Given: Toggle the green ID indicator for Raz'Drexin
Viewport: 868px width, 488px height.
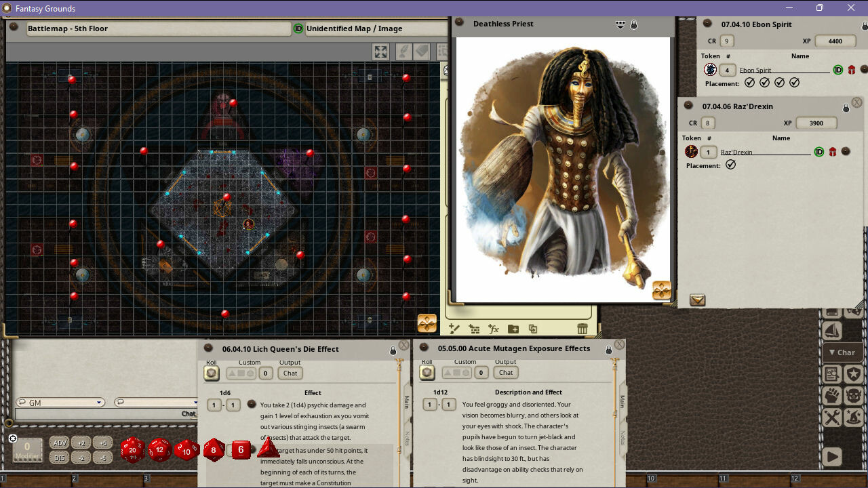Looking at the screenshot, I should tap(818, 152).
